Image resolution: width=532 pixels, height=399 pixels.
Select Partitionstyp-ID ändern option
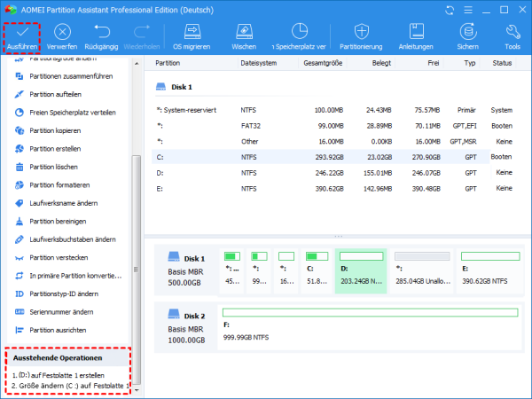(57, 294)
